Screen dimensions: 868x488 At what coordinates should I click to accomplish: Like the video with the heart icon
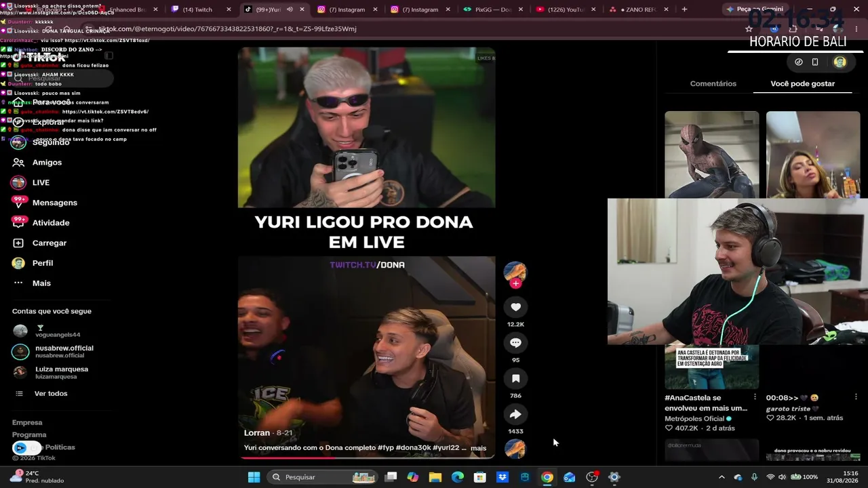(515, 307)
